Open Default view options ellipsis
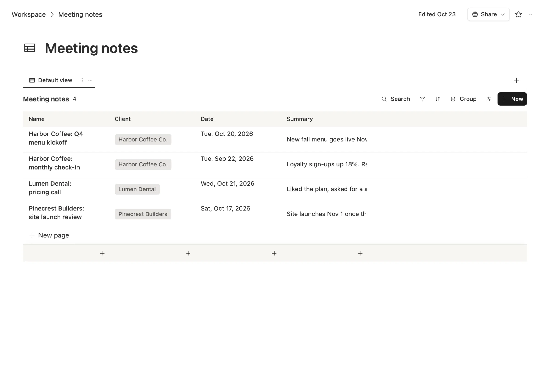 pos(90,80)
